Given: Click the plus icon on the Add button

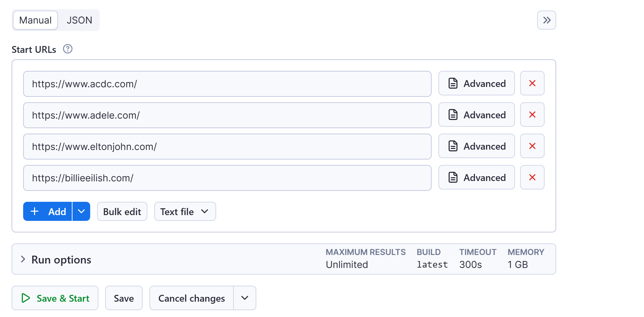Looking at the screenshot, I should pos(34,211).
